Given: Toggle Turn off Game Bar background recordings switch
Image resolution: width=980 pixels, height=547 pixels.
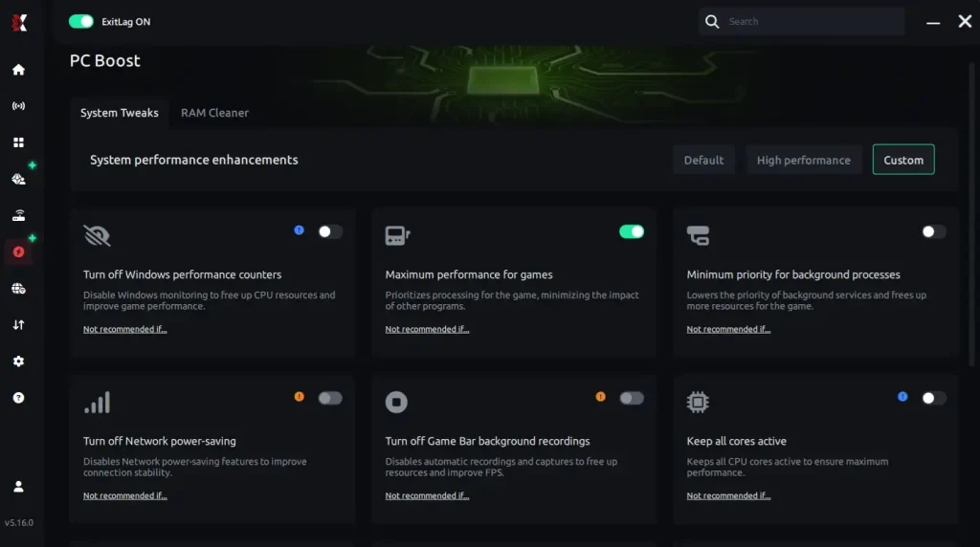Looking at the screenshot, I should pyautogui.click(x=632, y=398).
